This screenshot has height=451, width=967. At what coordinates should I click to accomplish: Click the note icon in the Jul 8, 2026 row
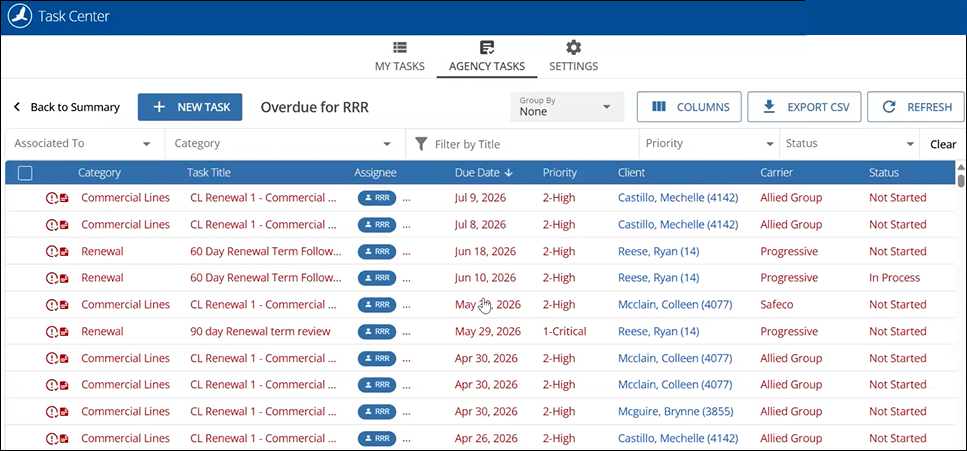[64, 225]
